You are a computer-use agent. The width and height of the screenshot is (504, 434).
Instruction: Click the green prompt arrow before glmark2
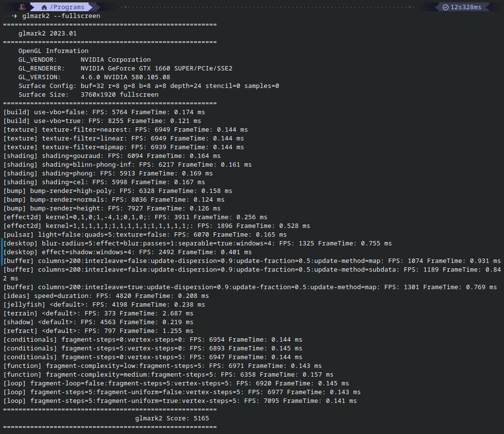click(x=15, y=16)
